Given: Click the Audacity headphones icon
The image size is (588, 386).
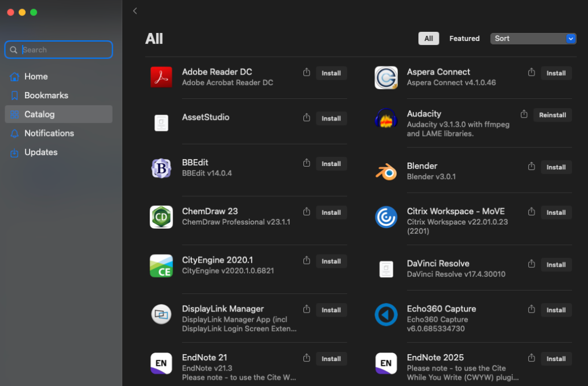Looking at the screenshot, I should [x=386, y=119].
